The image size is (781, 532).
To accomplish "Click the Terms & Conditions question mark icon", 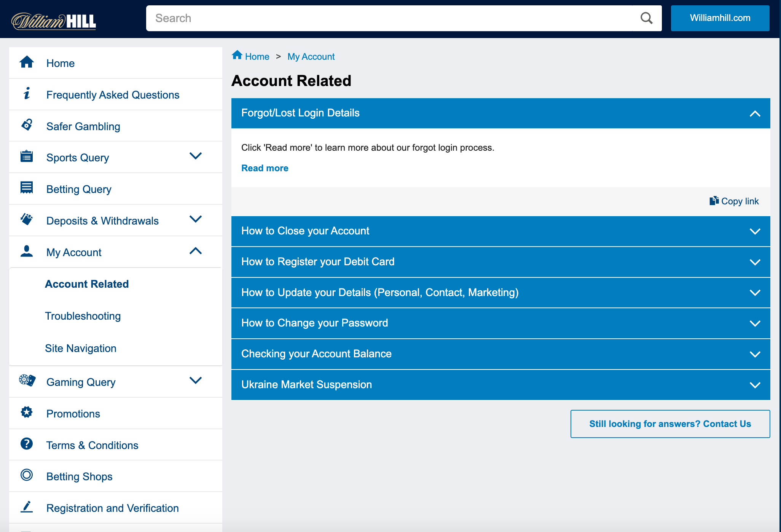I will point(27,444).
